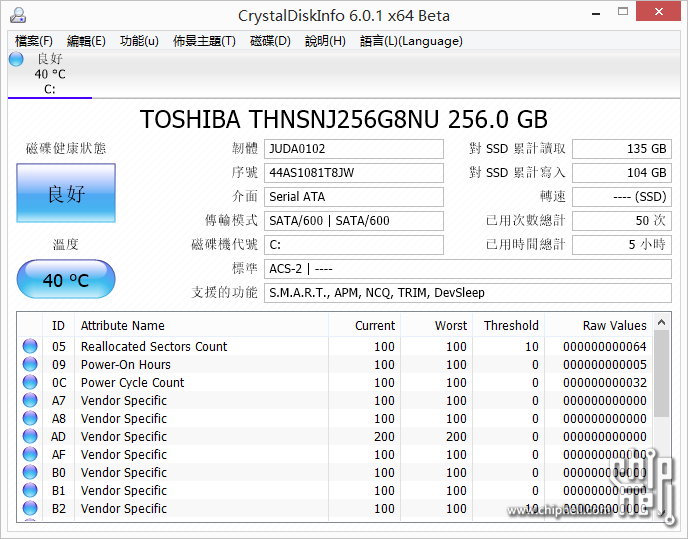Click the status orb in row A7

(x=30, y=400)
